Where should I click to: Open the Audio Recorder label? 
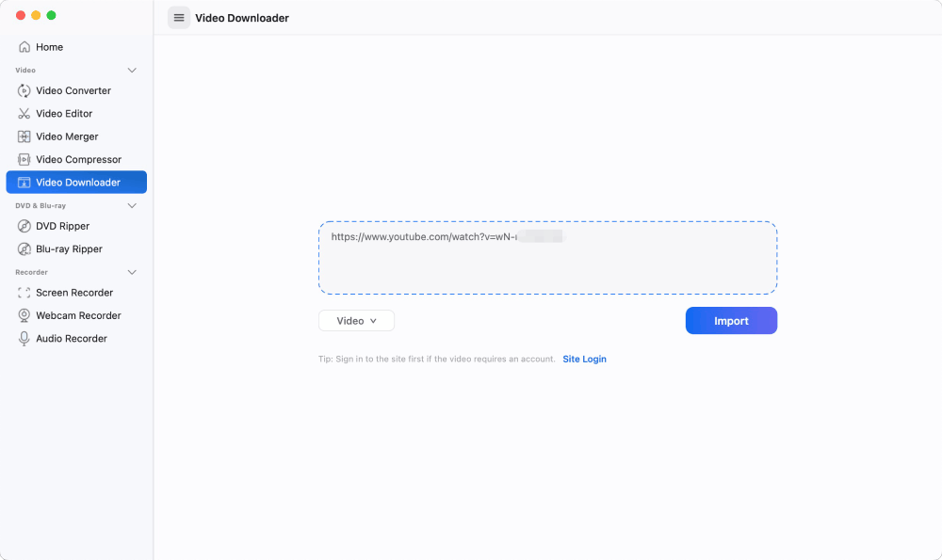coord(72,339)
